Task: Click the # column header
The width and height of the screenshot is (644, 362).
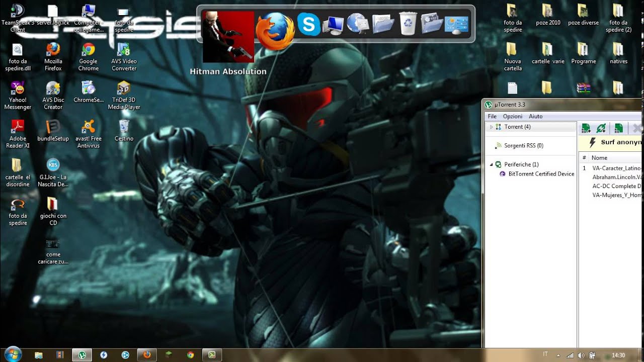Action: click(584, 158)
